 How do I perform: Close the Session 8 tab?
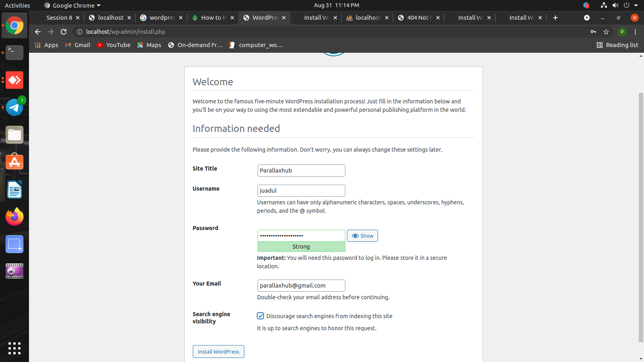(78, 18)
